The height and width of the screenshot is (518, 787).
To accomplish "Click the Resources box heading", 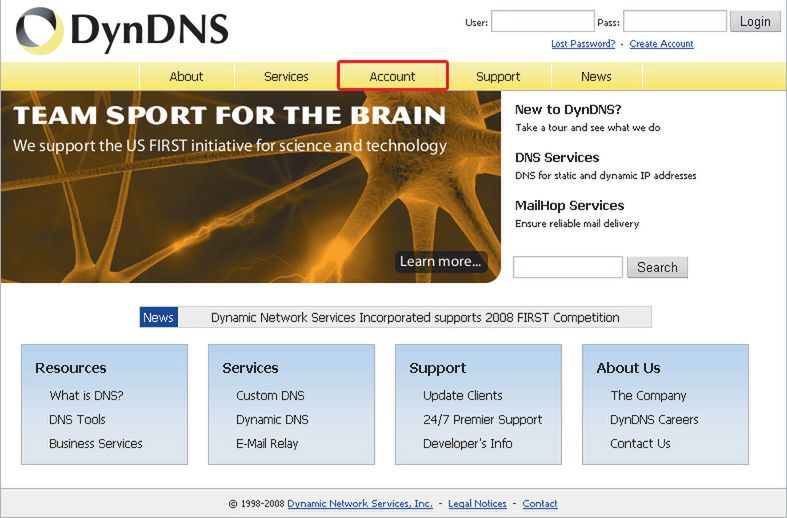I will click(x=71, y=368).
